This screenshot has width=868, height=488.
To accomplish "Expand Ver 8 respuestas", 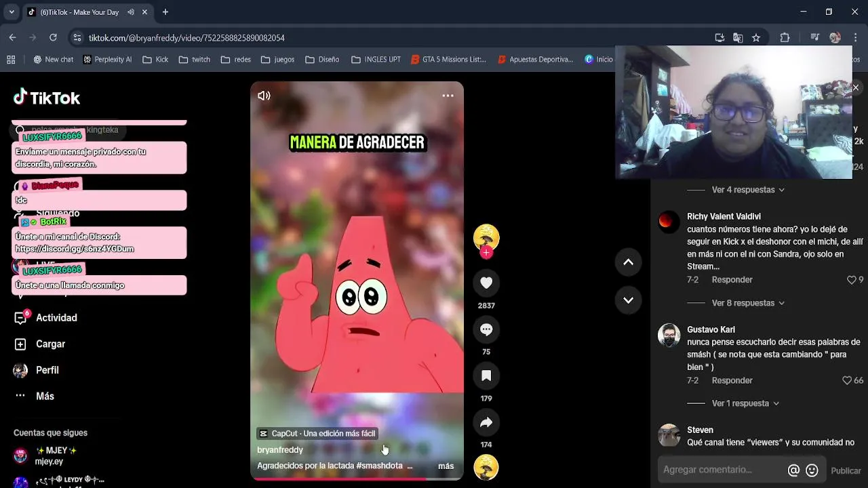I will click(x=748, y=303).
